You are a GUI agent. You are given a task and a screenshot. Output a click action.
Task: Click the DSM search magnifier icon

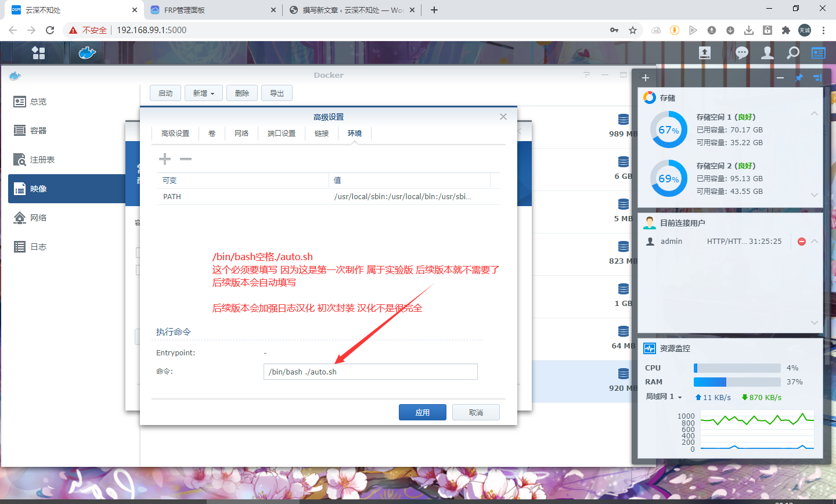click(793, 53)
